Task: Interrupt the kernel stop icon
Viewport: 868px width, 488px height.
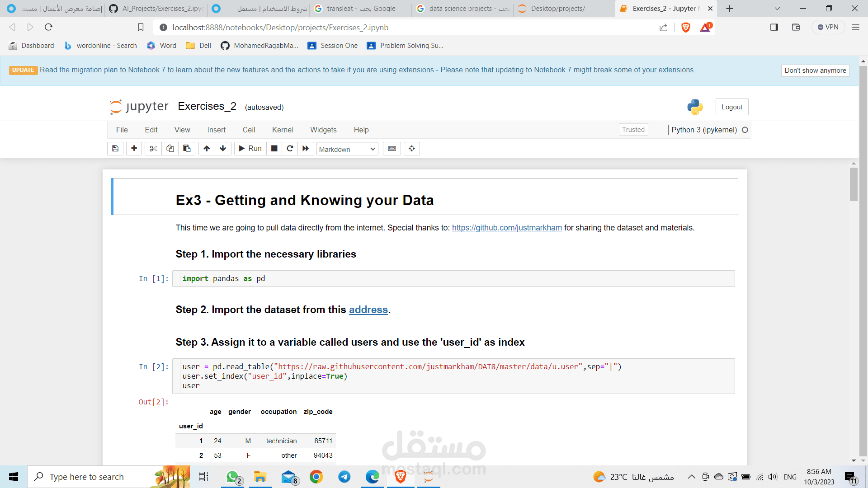Action: 274,149
